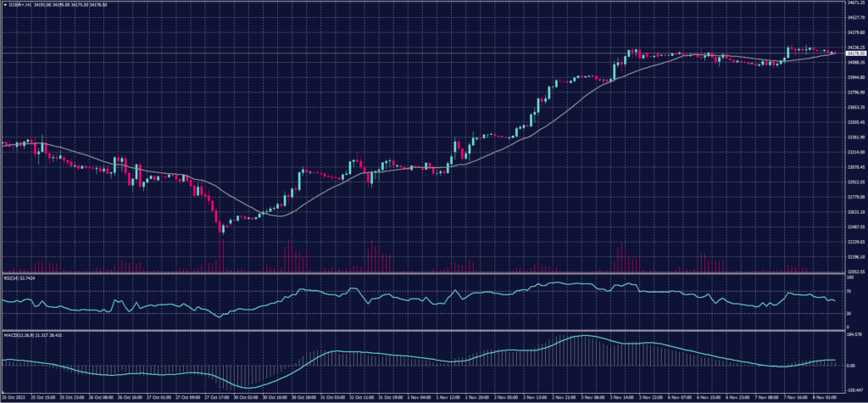This screenshot has width=868, height=403.
Task: Click the dropdown triangle beside the chart symbol
Action: coord(3,4)
